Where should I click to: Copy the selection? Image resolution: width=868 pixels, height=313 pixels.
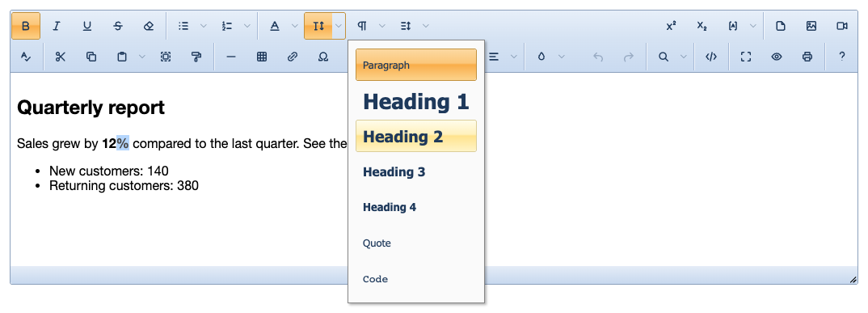pyautogui.click(x=91, y=57)
